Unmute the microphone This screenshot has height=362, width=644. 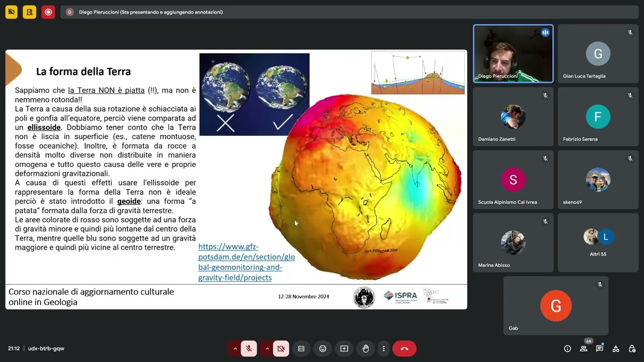point(249,348)
